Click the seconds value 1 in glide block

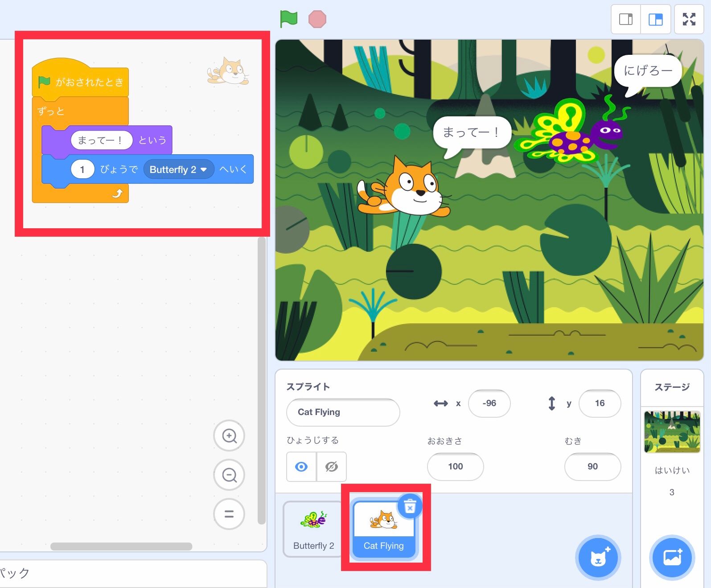coord(82,169)
